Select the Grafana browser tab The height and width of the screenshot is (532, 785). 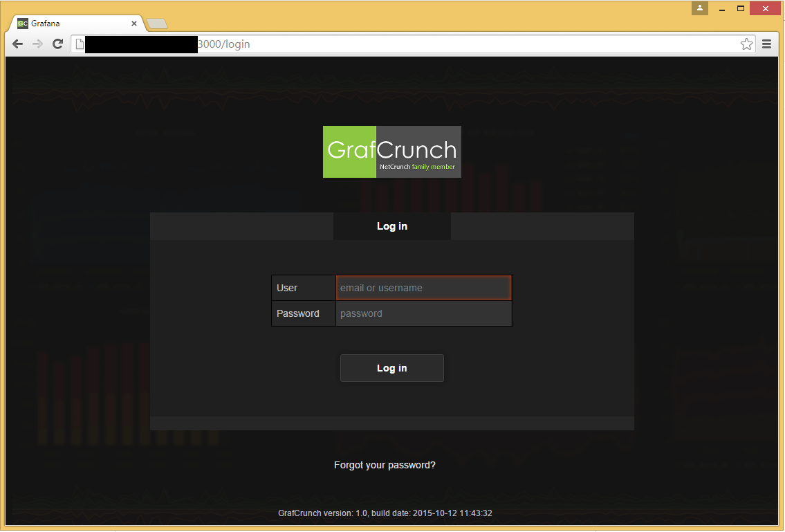pyautogui.click(x=75, y=24)
